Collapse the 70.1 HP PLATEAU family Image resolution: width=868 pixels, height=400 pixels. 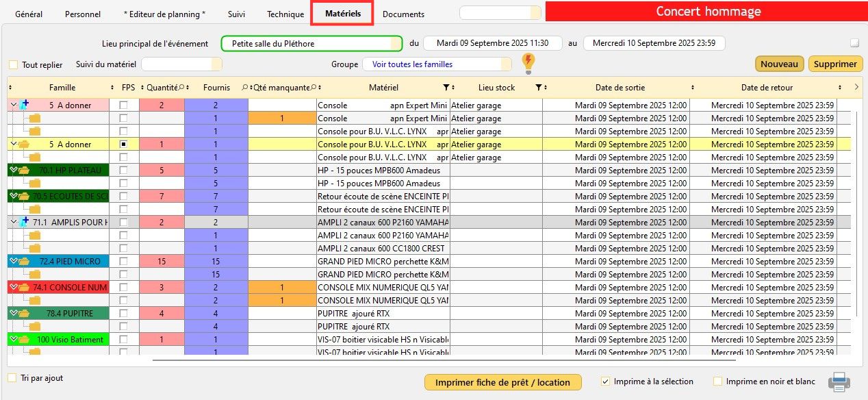[13, 171]
